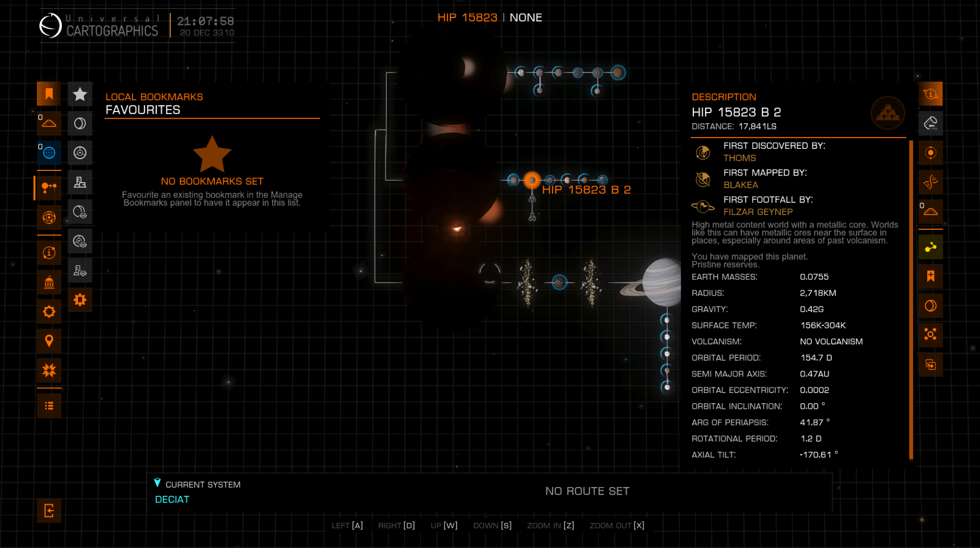The width and height of the screenshot is (980, 548).
Task: Click the copy system name icon
Action: [x=930, y=365]
